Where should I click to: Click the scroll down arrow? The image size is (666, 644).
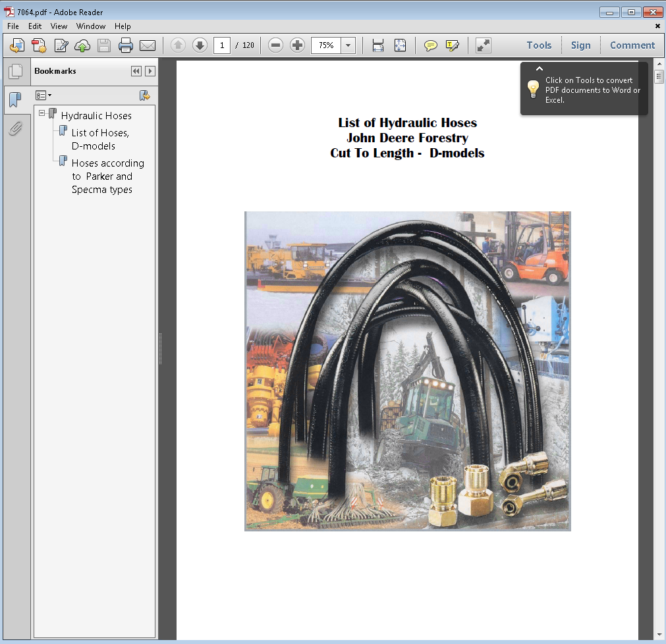pos(659,635)
